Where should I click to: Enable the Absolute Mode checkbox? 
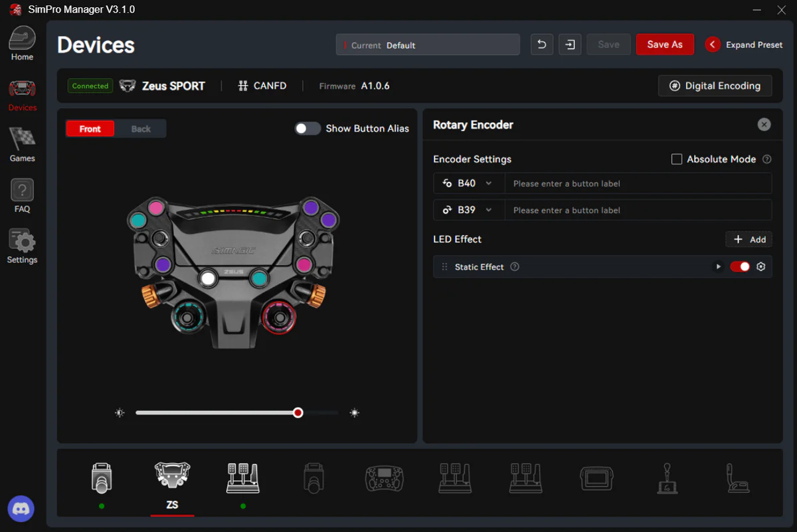(x=677, y=159)
